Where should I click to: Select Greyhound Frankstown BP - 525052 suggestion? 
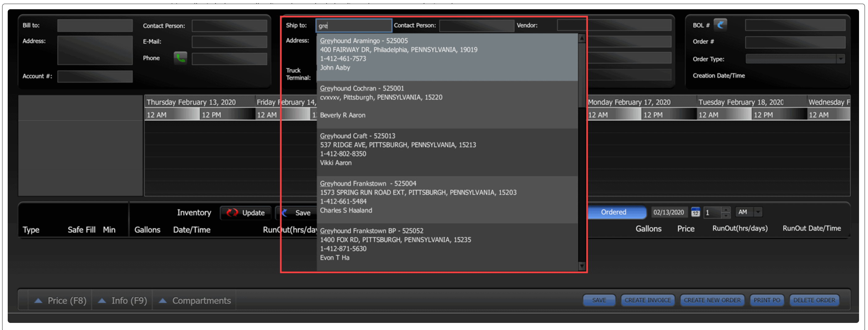click(x=447, y=247)
